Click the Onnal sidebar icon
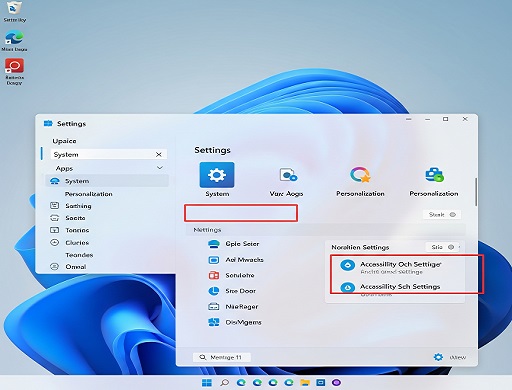This screenshot has height=390, width=512. click(54, 266)
